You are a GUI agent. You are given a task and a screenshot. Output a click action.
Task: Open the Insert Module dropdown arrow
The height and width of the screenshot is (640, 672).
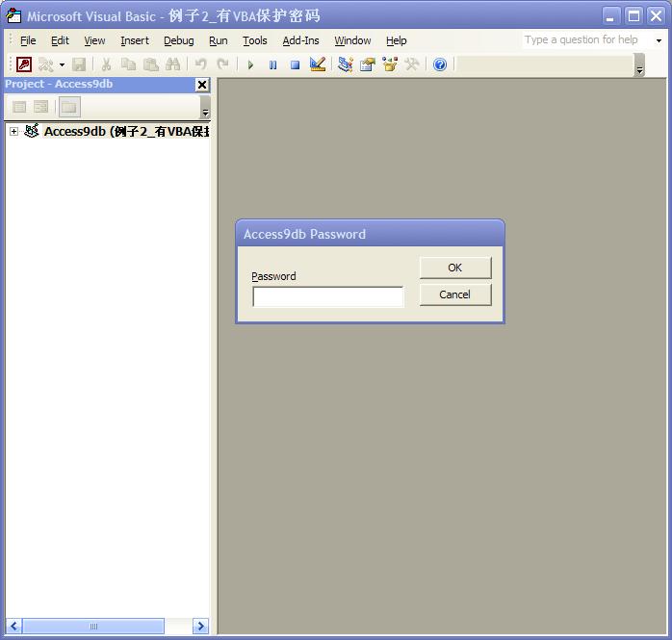[x=63, y=65]
